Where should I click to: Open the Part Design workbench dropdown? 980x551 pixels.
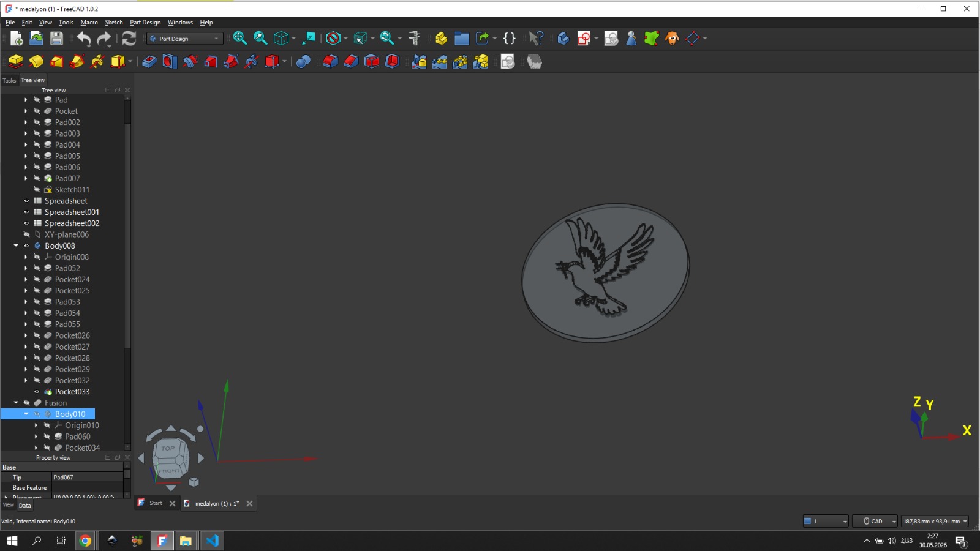coord(185,39)
